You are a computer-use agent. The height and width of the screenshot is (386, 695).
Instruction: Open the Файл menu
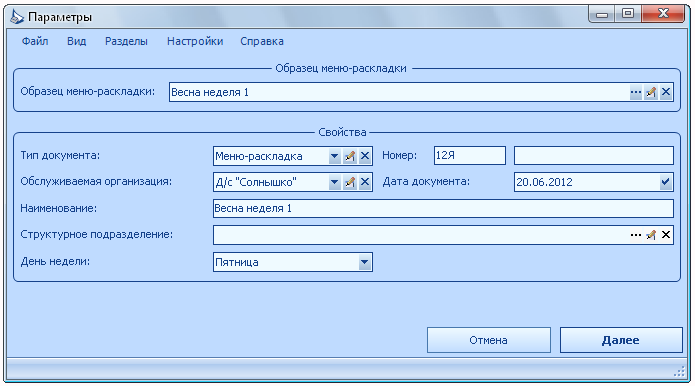[35, 41]
